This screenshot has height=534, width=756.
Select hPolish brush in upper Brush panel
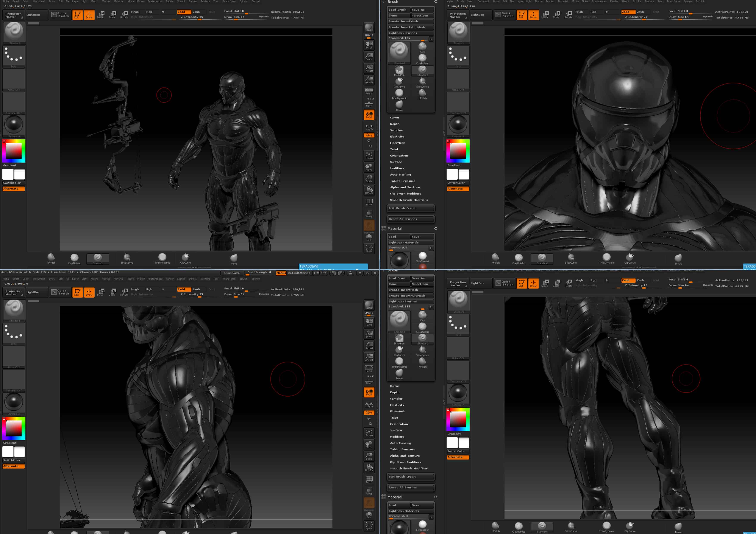pos(422,94)
